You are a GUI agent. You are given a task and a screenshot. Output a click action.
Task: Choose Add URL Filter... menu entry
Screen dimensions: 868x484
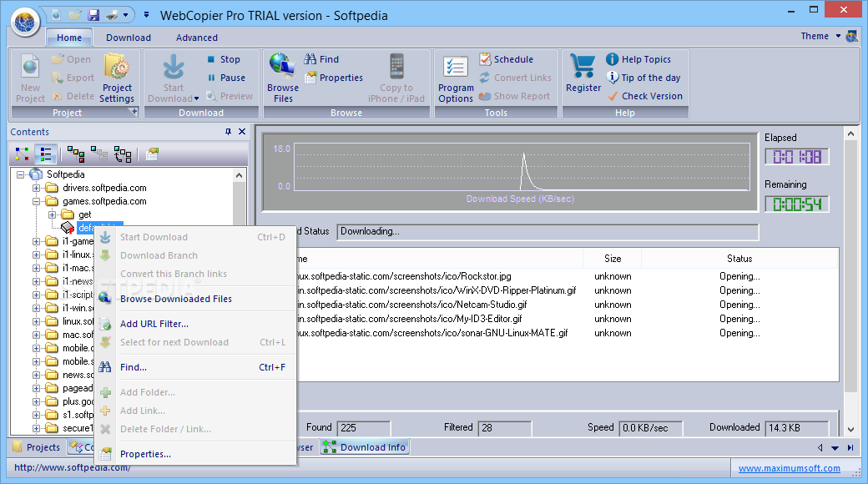point(195,324)
